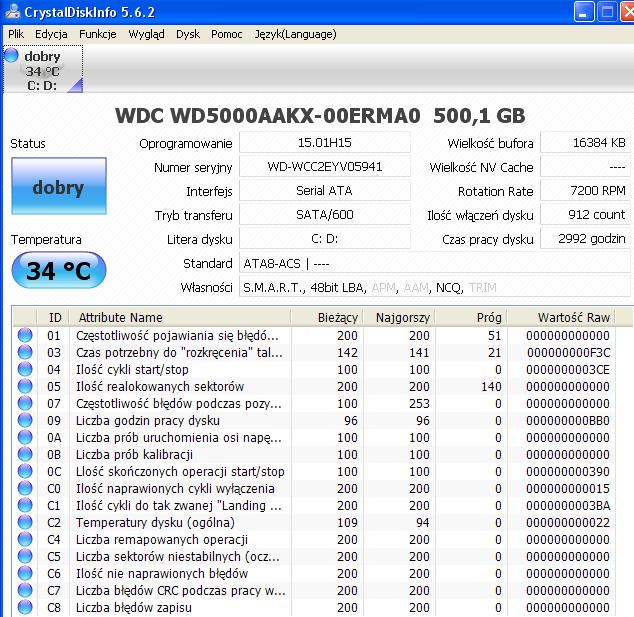Open the Pomoc menu
This screenshot has width=634, height=617.
[226, 34]
